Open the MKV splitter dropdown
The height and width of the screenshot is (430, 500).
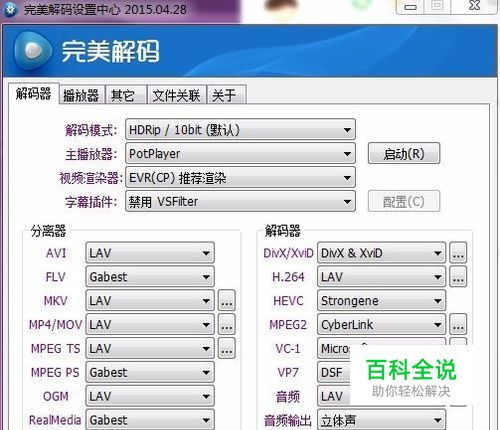[150, 301]
